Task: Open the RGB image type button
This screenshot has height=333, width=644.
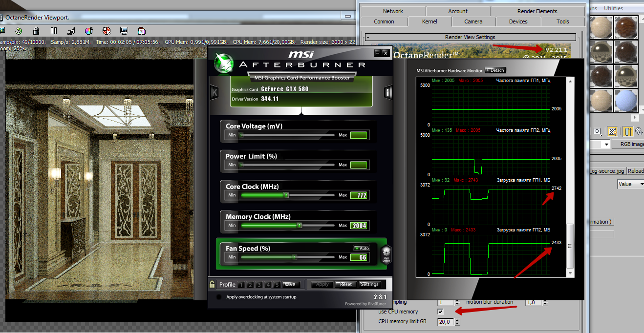Action: point(628,145)
